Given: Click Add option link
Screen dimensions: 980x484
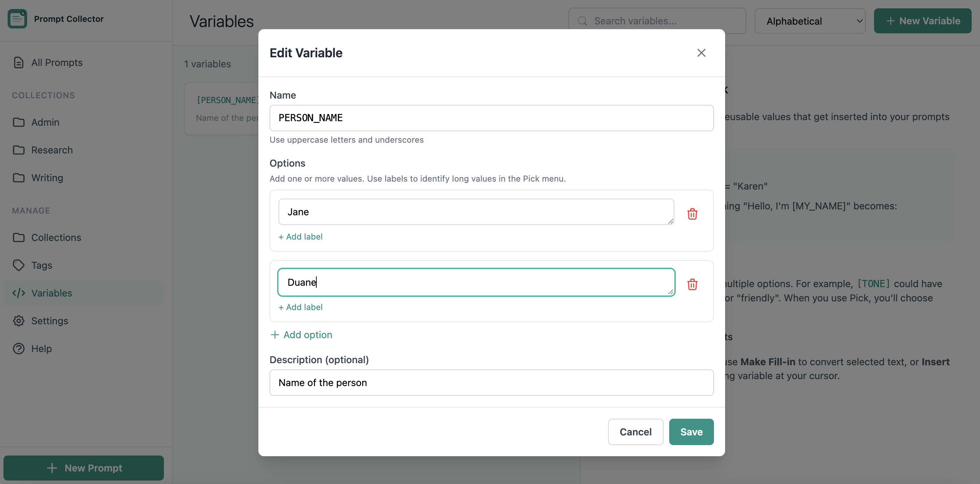Looking at the screenshot, I should click(301, 334).
